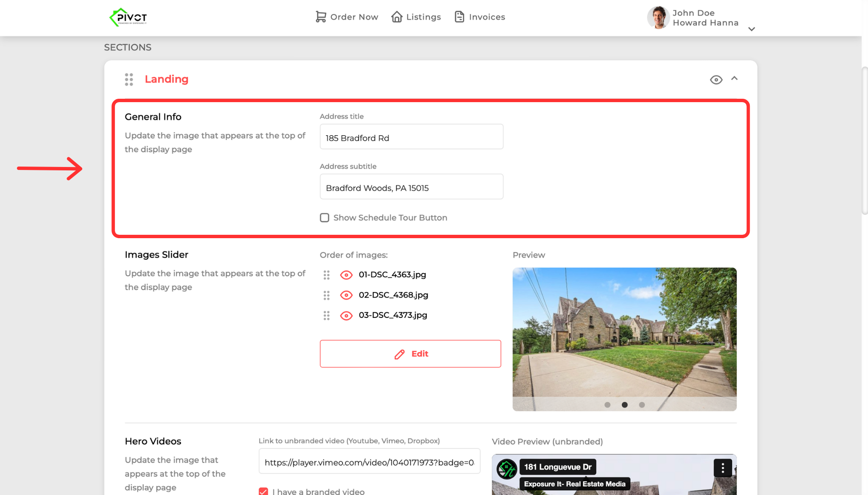
Task: Click the Landing section drag handle
Action: click(x=129, y=79)
